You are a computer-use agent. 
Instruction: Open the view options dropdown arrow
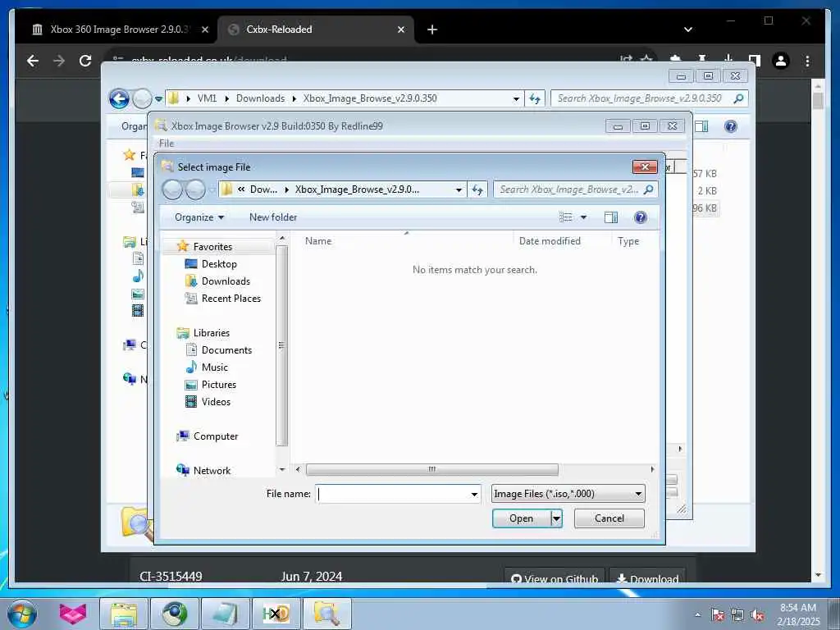click(583, 217)
